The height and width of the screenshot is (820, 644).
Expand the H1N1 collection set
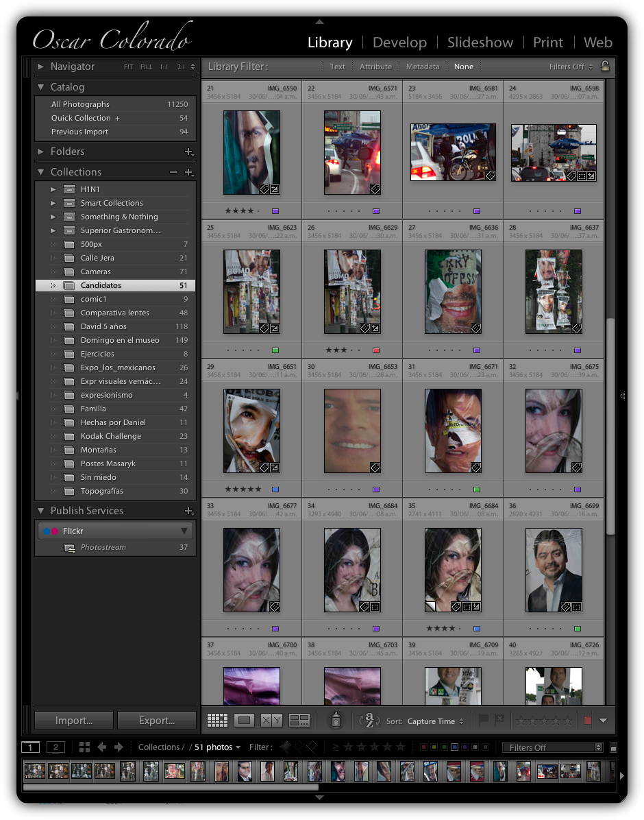point(53,189)
